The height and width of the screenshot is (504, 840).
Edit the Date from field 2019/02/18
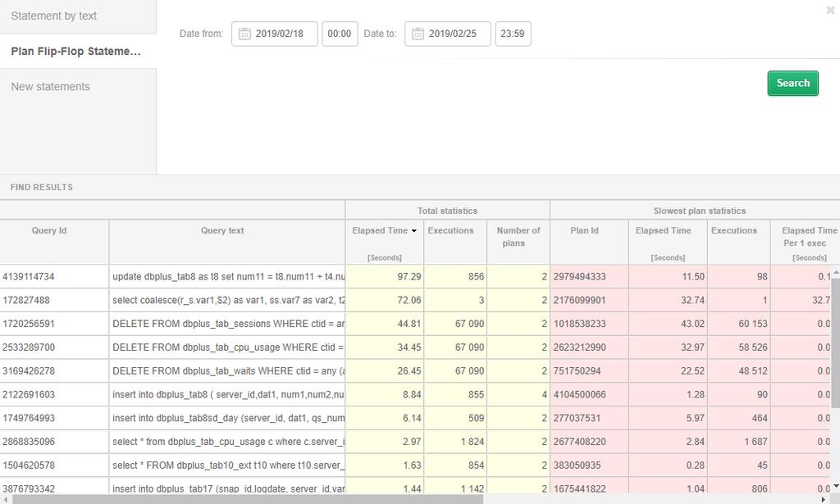point(275,34)
